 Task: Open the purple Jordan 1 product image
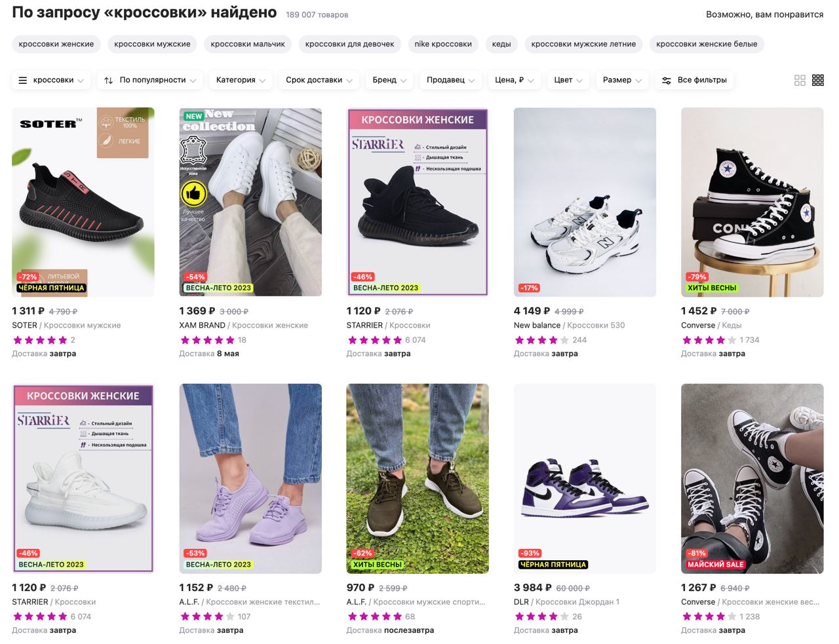585,478
